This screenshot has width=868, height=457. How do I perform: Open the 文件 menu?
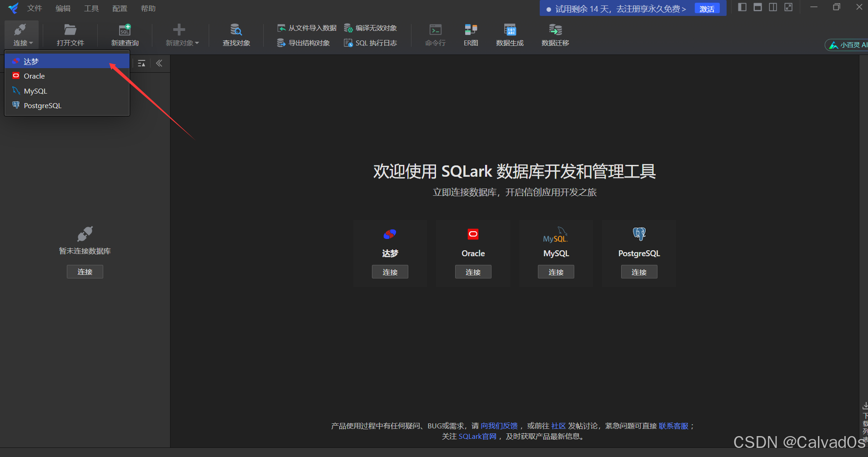(x=35, y=8)
